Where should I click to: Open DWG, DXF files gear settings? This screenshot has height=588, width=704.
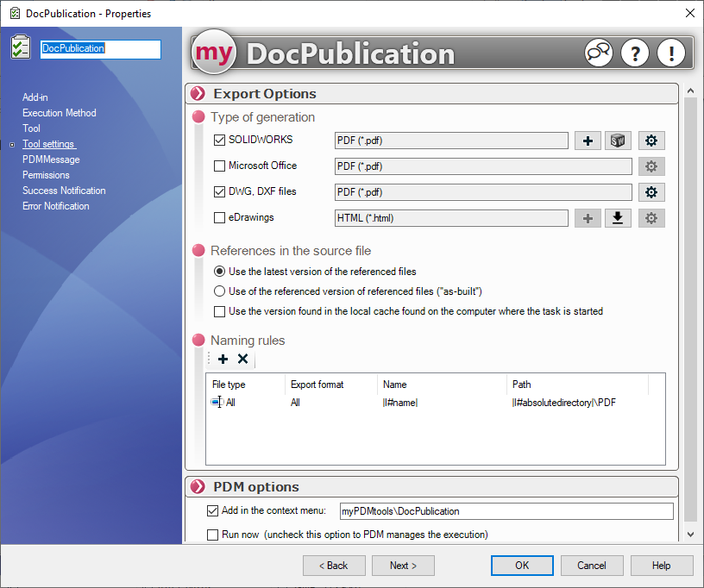point(651,192)
